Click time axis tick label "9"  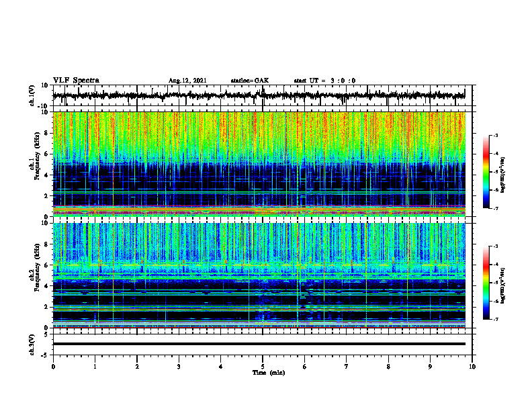(430, 367)
